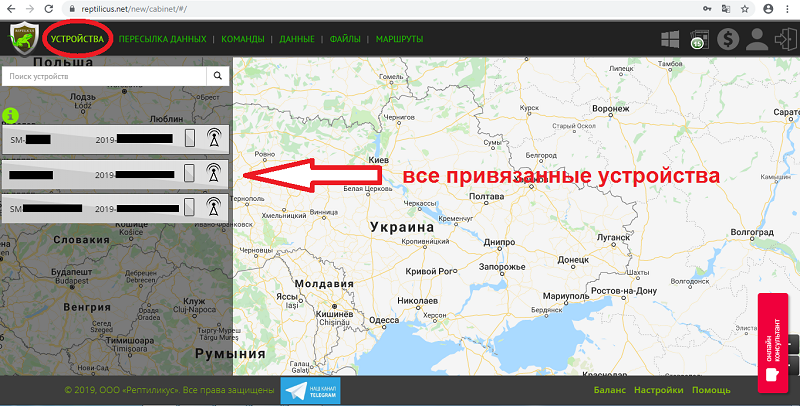Click phone icon in second device row

coord(189,173)
